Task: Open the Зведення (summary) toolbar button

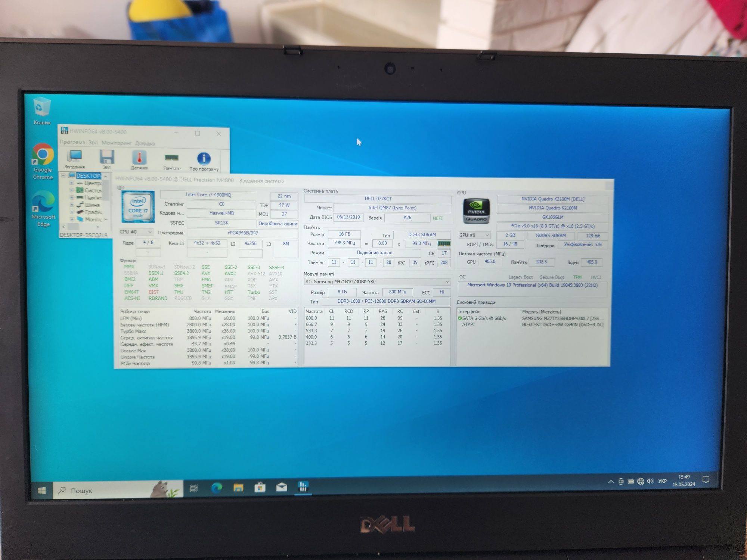Action: 75,159
